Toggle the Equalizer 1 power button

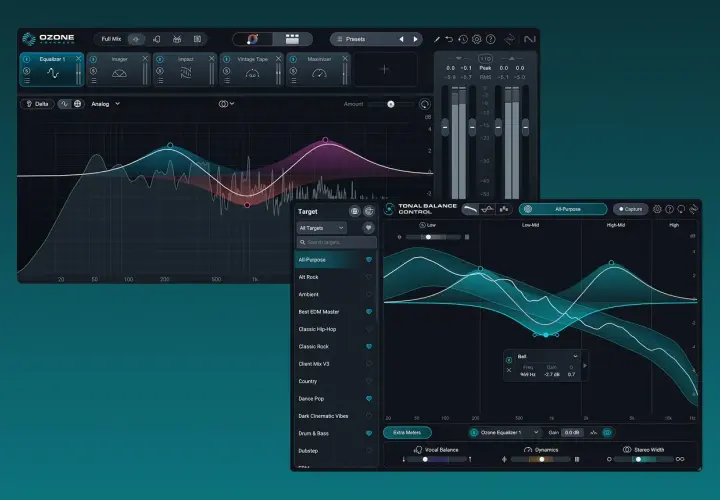coord(27,59)
